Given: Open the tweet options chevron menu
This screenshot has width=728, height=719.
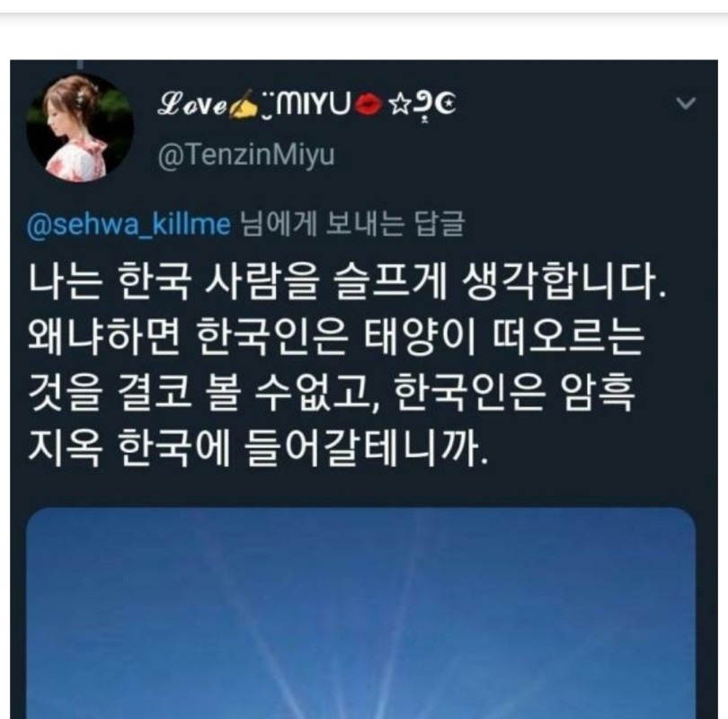Looking at the screenshot, I should coord(685,103).
